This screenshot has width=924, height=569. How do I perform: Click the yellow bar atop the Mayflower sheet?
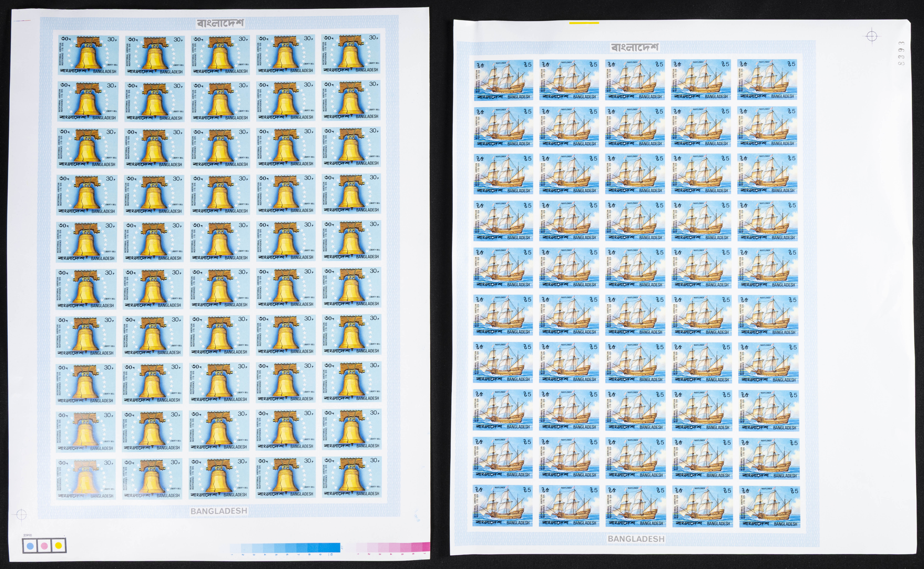click(x=584, y=23)
